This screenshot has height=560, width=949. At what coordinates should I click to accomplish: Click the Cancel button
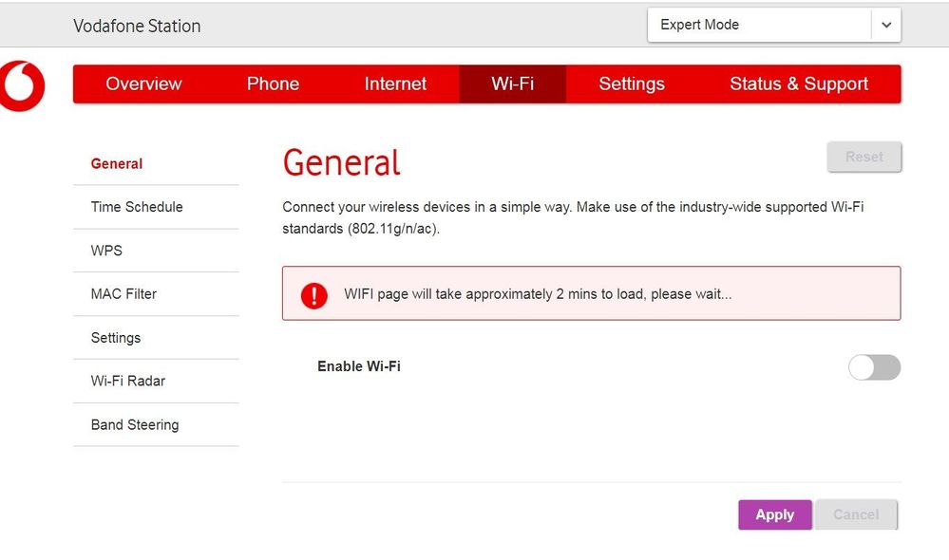(856, 514)
